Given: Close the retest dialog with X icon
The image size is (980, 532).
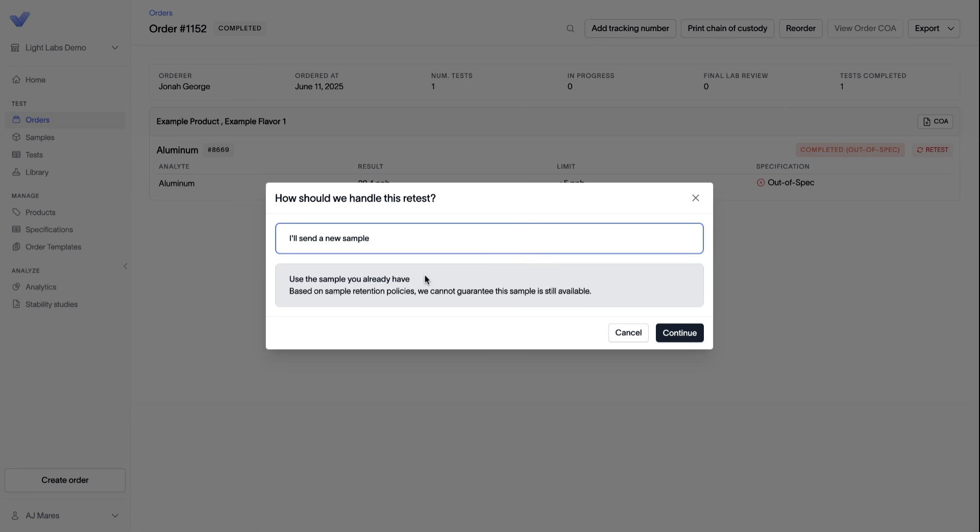Looking at the screenshot, I should (x=695, y=198).
